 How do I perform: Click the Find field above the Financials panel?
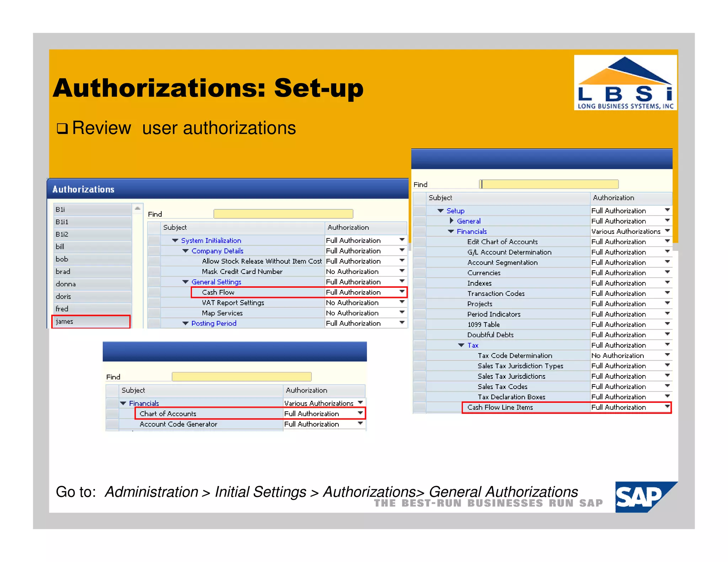pyautogui.click(x=242, y=377)
